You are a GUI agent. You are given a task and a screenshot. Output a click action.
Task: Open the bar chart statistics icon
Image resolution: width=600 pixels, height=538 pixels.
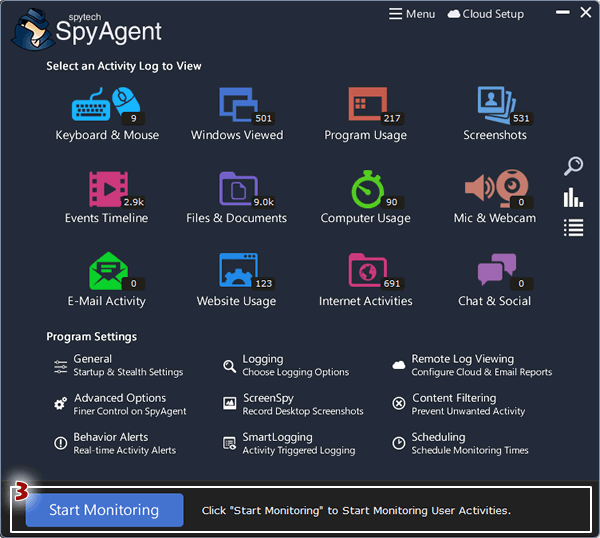pos(573,197)
